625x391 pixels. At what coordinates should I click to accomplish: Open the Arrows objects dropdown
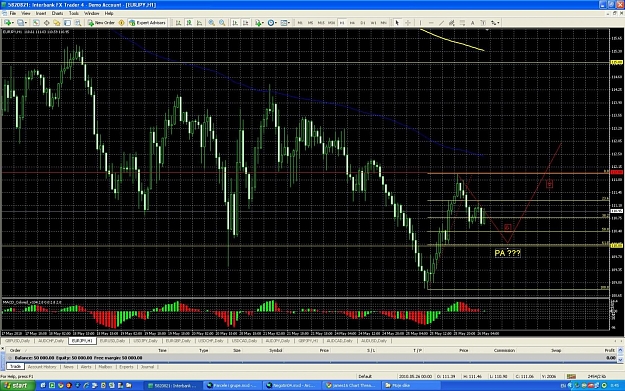click(x=495, y=23)
